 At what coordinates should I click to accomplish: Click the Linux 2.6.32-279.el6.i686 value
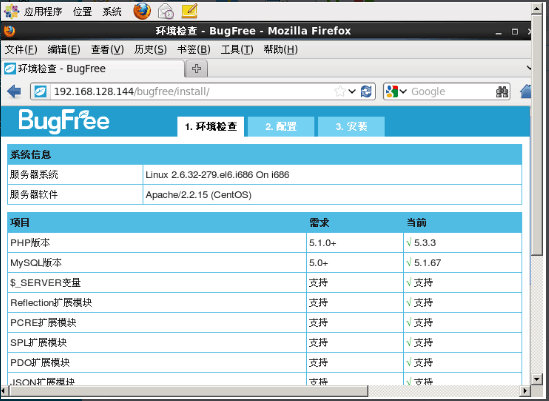[x=217, y=174]
